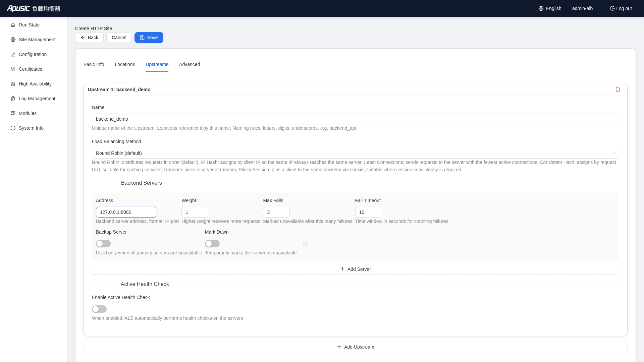Click the Fail Timeout input field

[369, 212]
